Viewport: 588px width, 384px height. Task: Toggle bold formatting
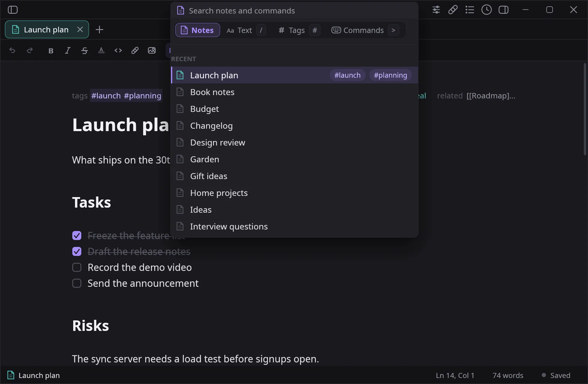[x=51, y=50]
